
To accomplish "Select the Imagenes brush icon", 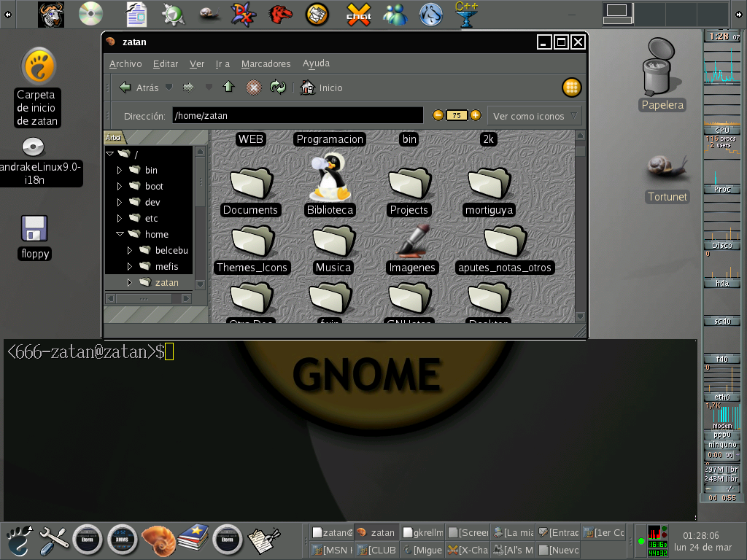I will point(413,241).
